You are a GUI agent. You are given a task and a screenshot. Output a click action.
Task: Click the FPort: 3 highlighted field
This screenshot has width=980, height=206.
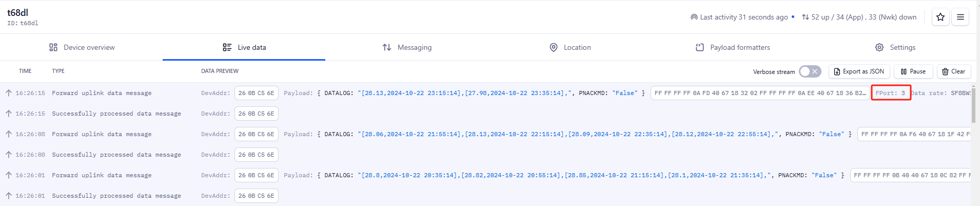point(891,93)
